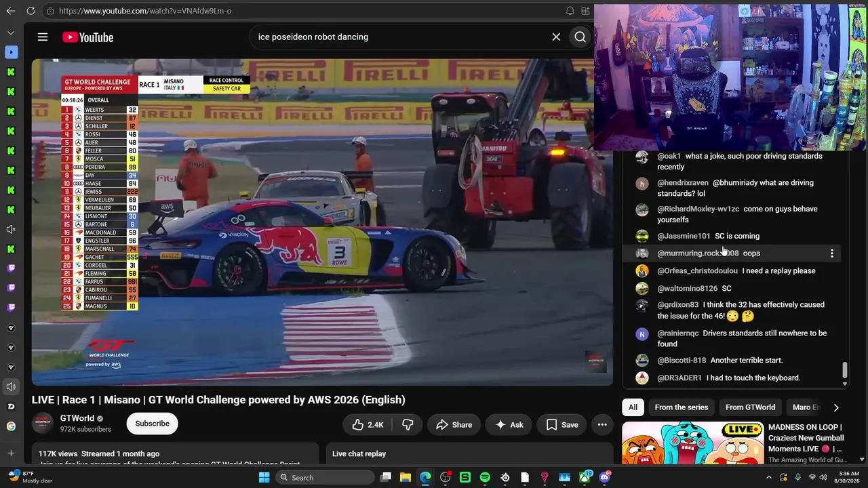Viewport: 868px width, 488px height.
Task: Add a new tab in the sidebar
Action: tap(11, 453)
